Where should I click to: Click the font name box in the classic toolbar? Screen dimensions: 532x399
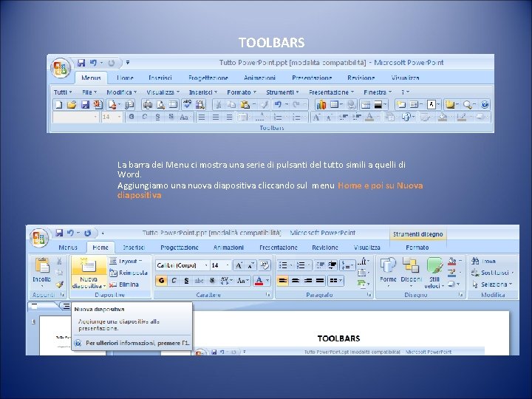pyautogui.click(x=75, y=117)
